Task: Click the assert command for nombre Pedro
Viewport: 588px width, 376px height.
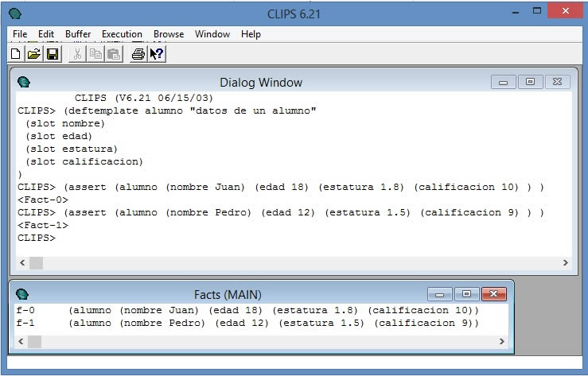Action: click(281, 212)
